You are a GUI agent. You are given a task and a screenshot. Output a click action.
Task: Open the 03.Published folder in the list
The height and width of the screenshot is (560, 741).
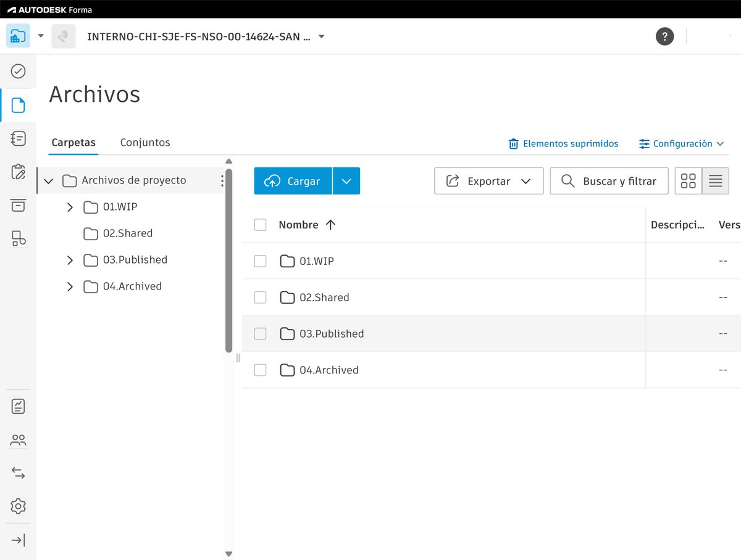332,334
